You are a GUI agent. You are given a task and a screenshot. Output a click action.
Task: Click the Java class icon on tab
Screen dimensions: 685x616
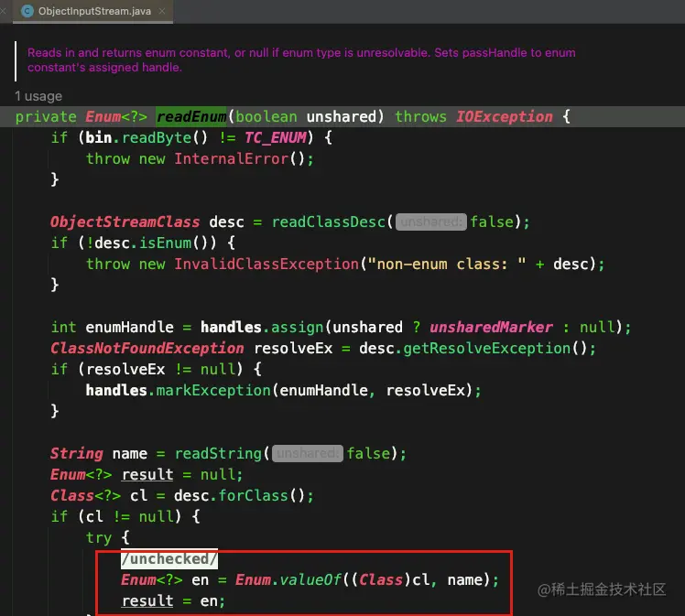(27, 11)
